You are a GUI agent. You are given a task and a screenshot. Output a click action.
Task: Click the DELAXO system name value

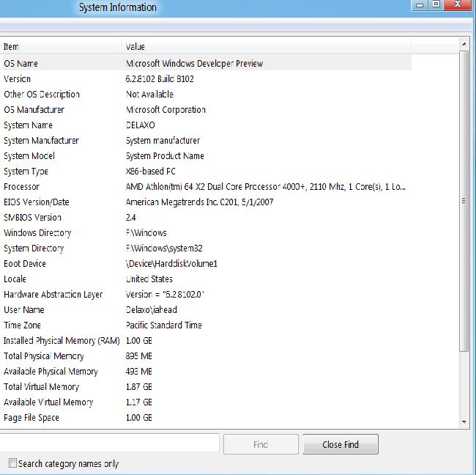tap(141, 125)
